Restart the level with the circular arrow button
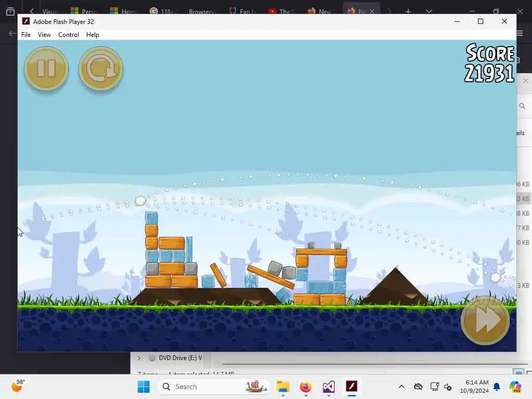The image size is (532, 399). click(101, 69)
